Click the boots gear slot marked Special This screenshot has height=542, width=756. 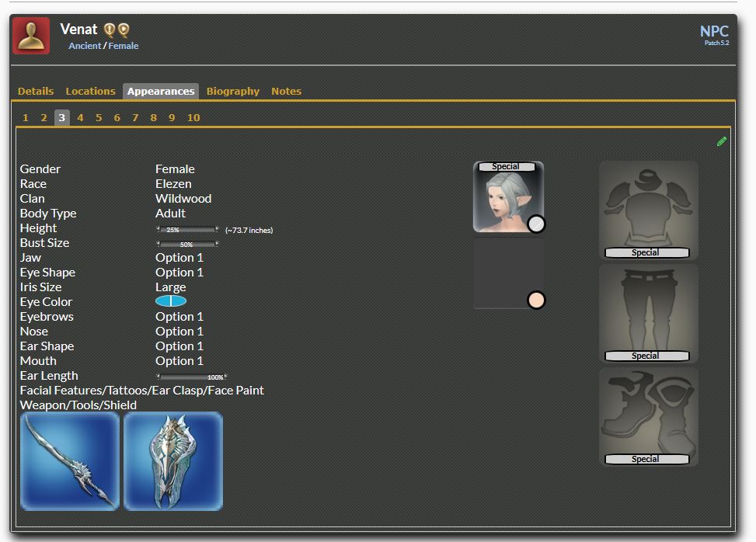[648, 417]
